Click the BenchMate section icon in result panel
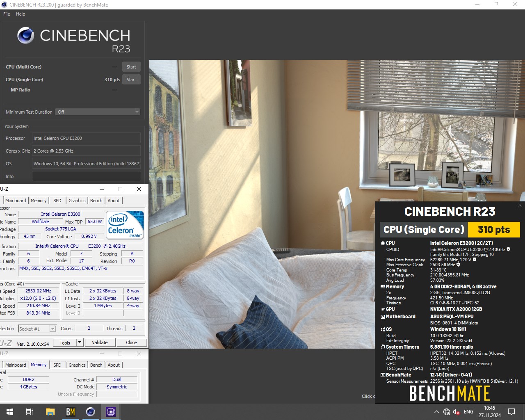This screenshot has width=525, height=420. [x=383, y=375]
